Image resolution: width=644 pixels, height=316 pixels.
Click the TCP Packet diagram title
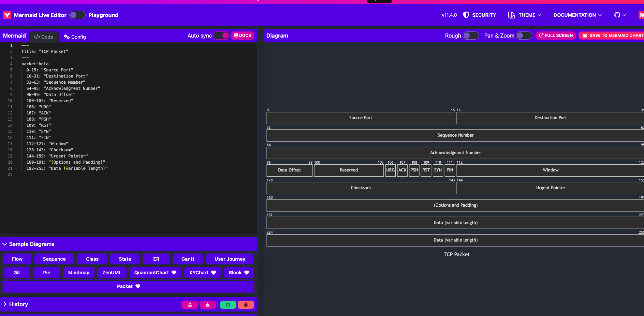[456, 255]
